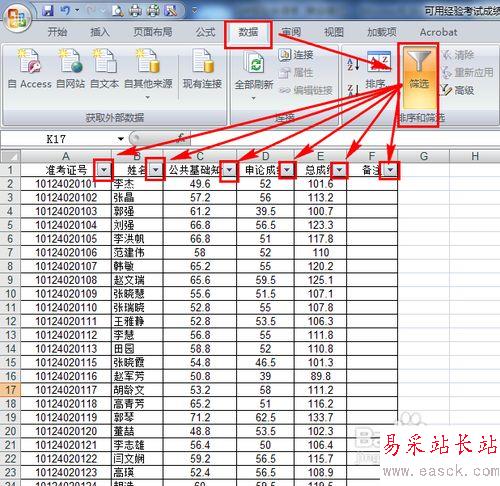Open filter dropdown for 公共基础知识 column
Image resolution: width=500 pixels, height=486 pixels.
click(x=229, y=170)
